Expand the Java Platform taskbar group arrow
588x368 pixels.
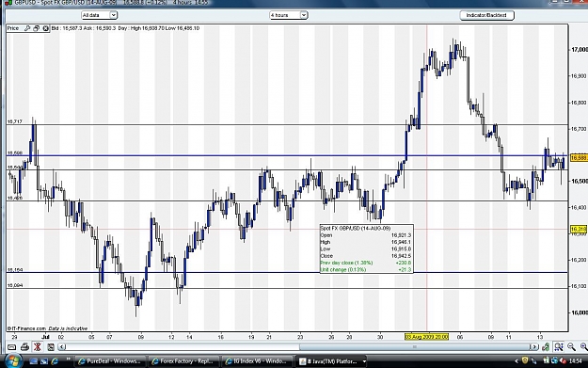point(364,361)
